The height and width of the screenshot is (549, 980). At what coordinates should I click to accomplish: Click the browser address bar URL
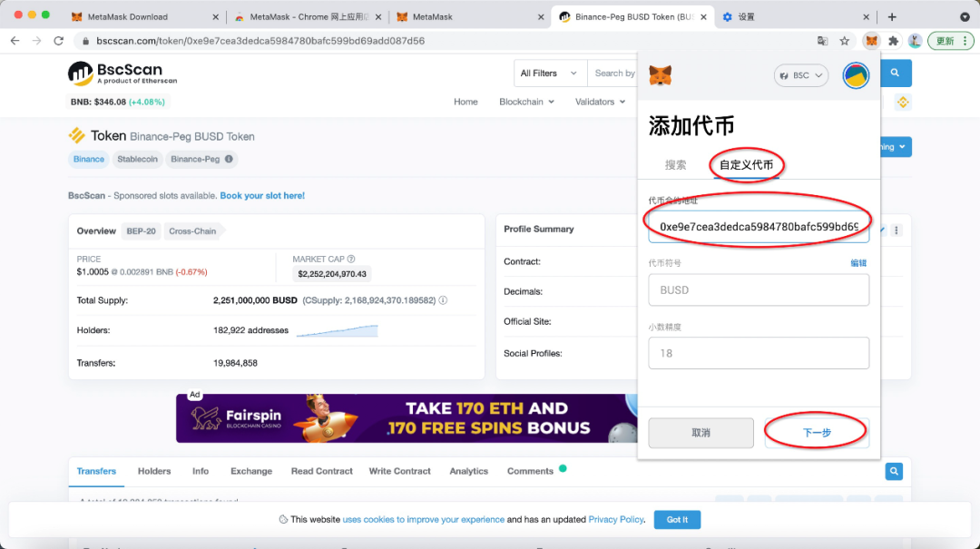click(x=260, y=41)
